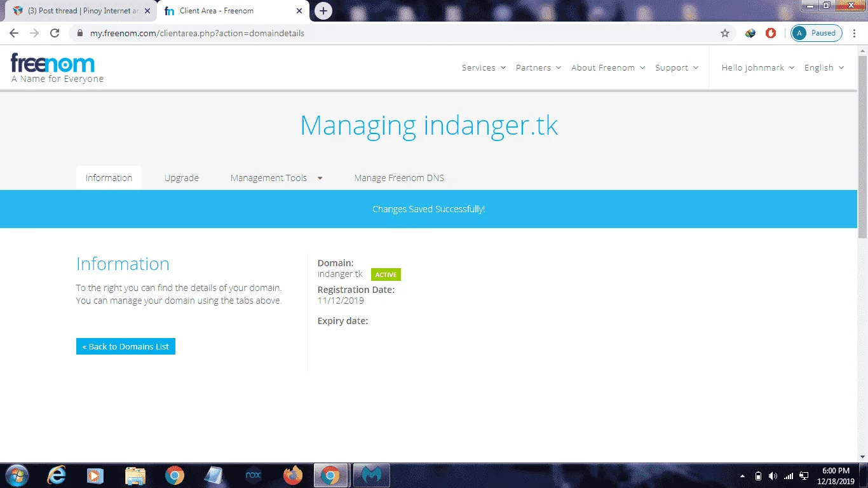The image size is (868, 488).
Task: Show hidden system tray icons
Action: (743, 475)
